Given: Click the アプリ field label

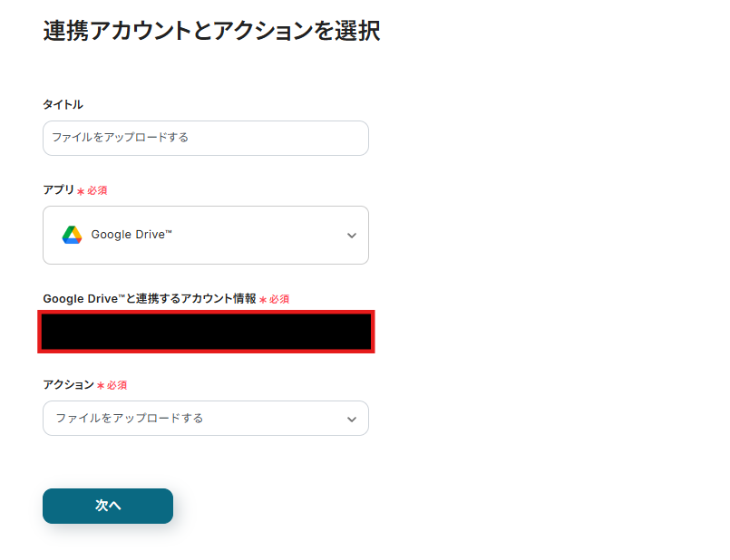Looking at the screenshot, I should (58, 190).
